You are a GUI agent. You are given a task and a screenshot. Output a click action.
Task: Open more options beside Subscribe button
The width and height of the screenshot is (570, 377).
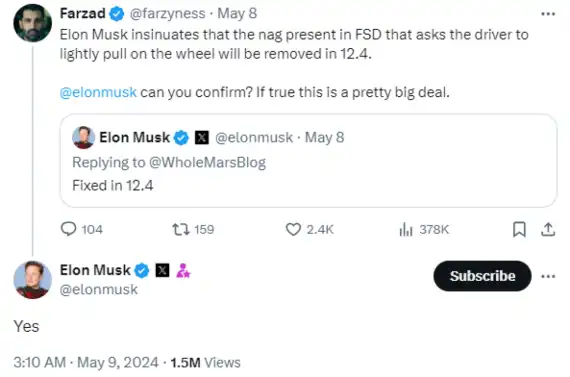(548, 276)
